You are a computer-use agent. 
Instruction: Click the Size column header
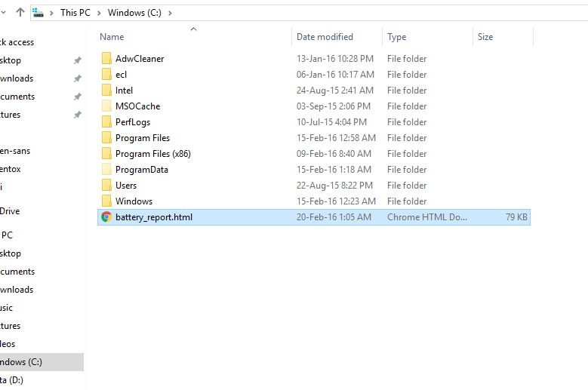click(x=485, y=37)
